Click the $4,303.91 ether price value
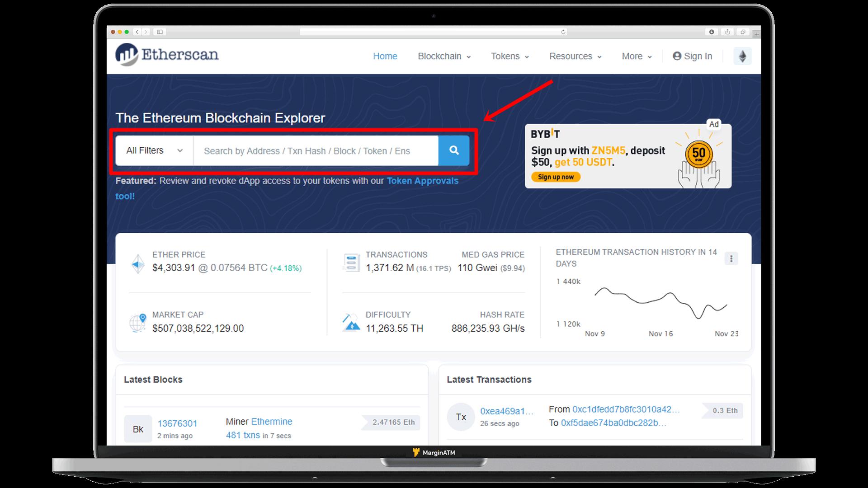Viewport: 868px width, 488px height. click(174, 268)
